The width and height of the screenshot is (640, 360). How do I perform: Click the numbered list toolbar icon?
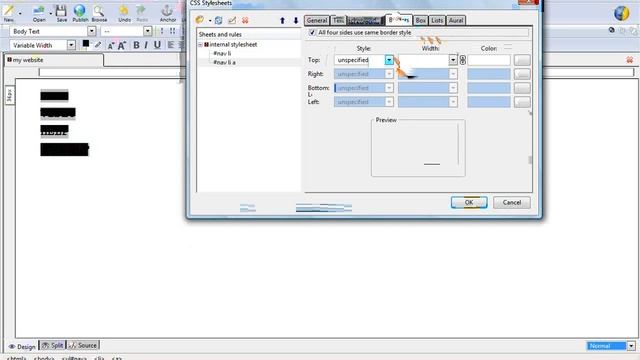tap(162, 31)
